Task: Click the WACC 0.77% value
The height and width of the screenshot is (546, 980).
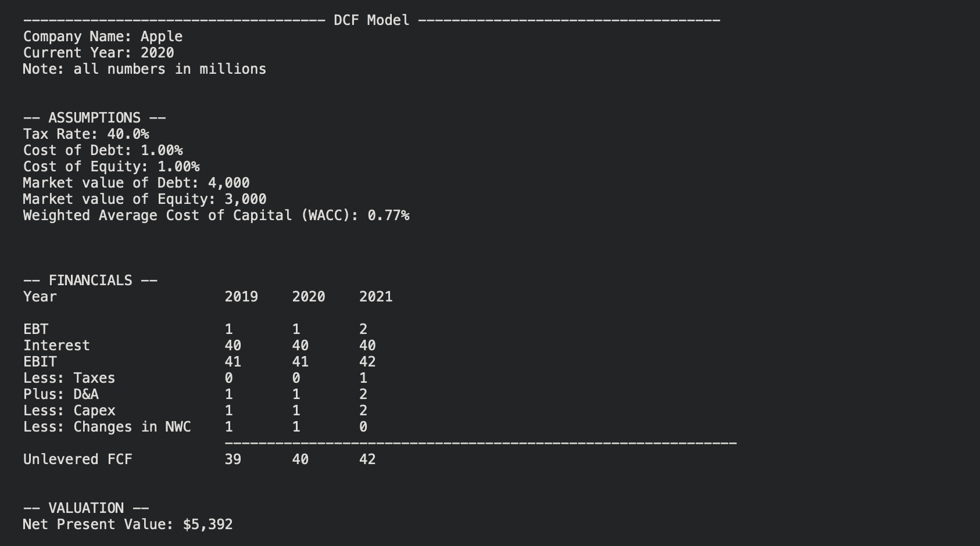Action: click(388, 215)
